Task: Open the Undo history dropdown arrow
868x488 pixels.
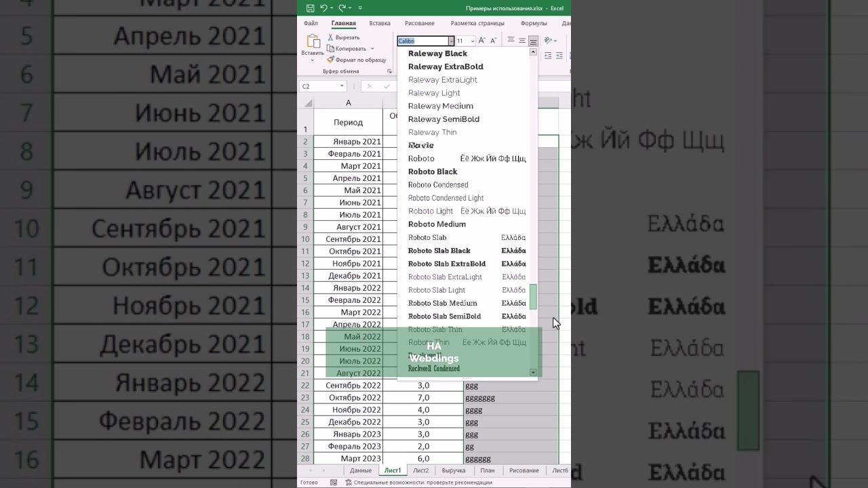Action: 331,8
